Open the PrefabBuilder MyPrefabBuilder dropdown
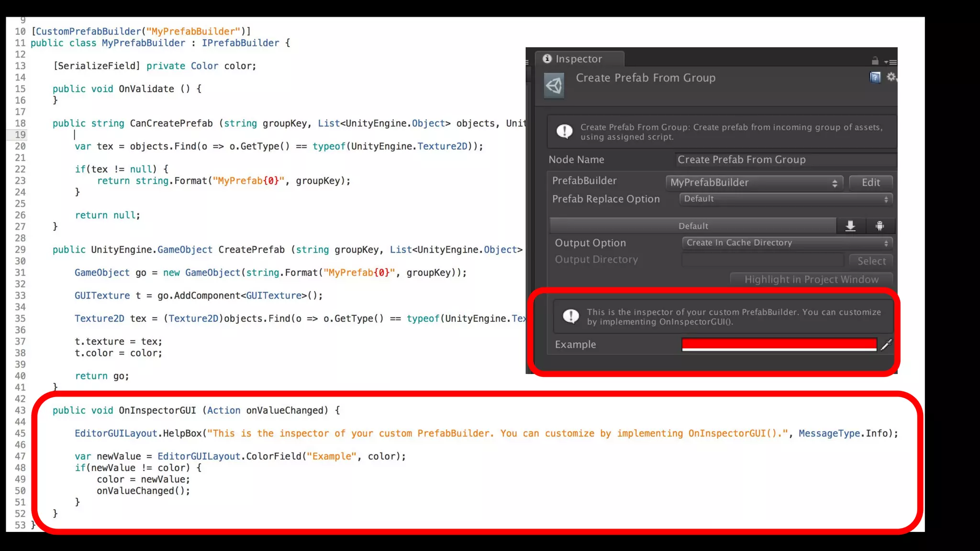Screen dimensions: 980x551 [754, 182]
